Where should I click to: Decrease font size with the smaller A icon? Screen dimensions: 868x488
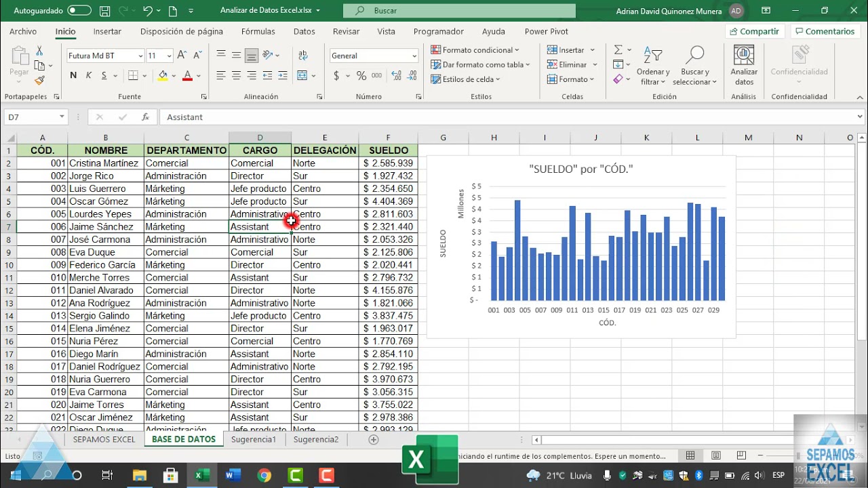pos(197,56)
